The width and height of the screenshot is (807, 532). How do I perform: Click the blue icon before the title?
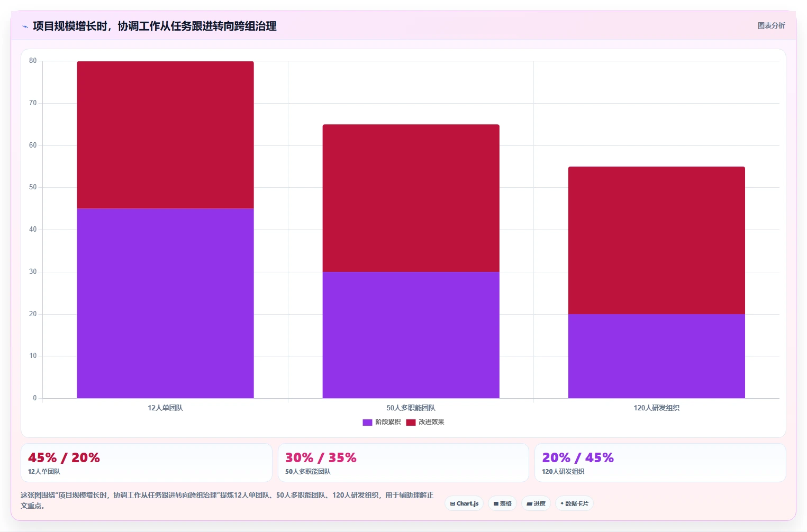(x=25, y=26)
